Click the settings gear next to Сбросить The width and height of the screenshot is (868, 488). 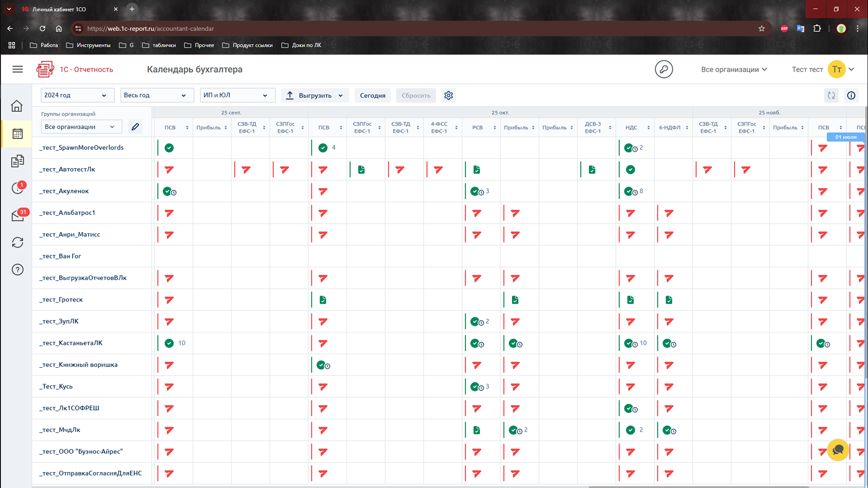tap(448, 95)
